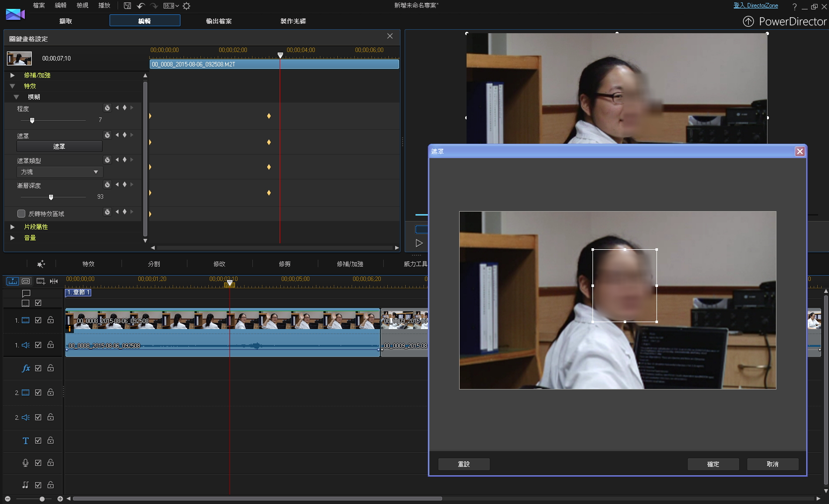Click the magic tools wand icon
The height and width of the screenshot is (504, 829).
click(41, 264)
